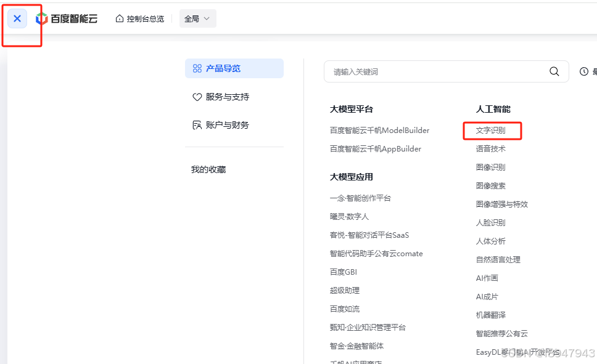Click the clock history icon
Screen dimensions: 597x364
(583, 71)
